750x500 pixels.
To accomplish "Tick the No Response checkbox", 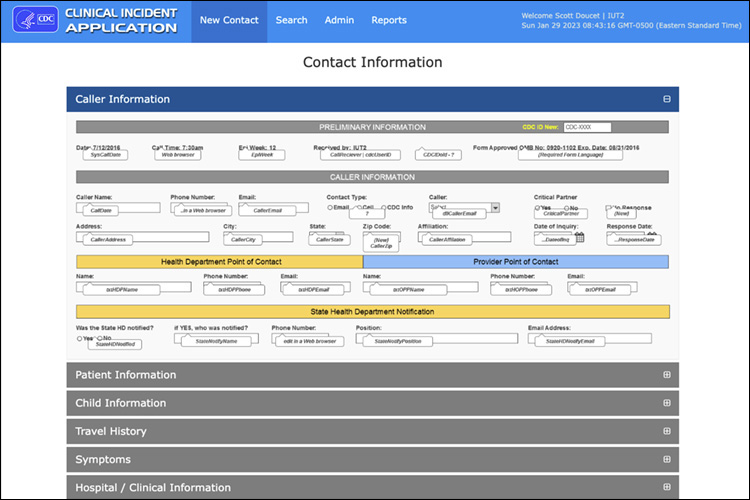I will pyautogui.click(x=610, y=208).
